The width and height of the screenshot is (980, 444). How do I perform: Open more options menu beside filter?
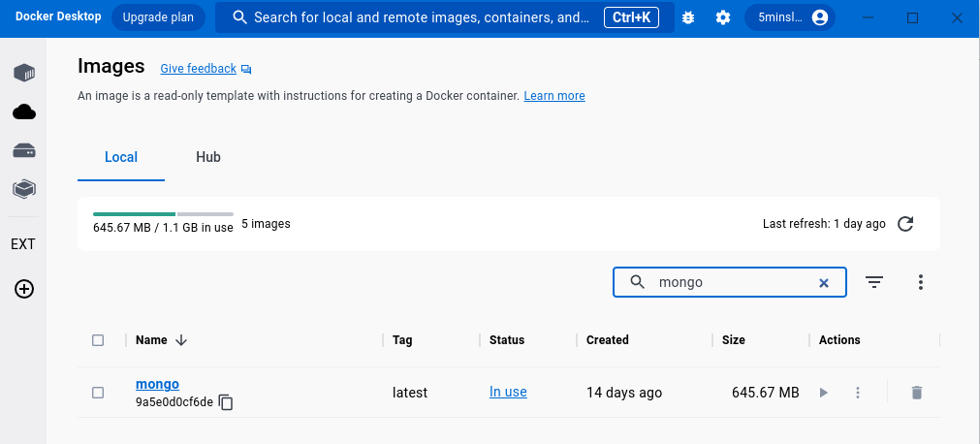point(921,282)
